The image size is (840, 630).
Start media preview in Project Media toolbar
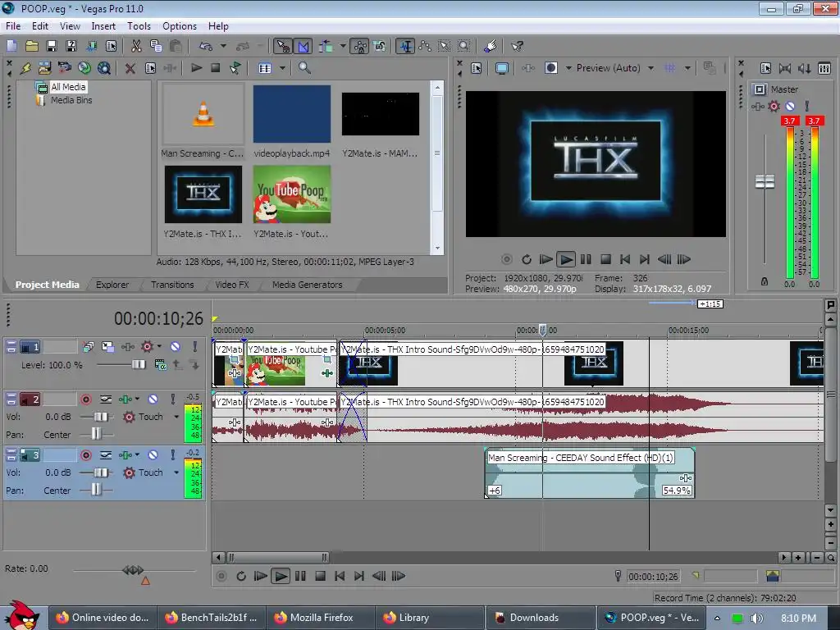pyautogui.click(x=197, y=68)
